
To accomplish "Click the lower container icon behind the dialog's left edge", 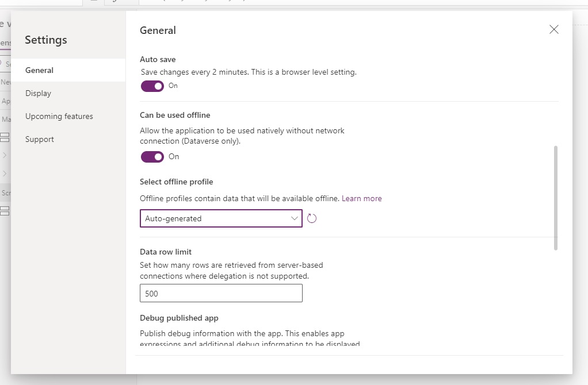I will pyautogui.click(x=5, y=211).
